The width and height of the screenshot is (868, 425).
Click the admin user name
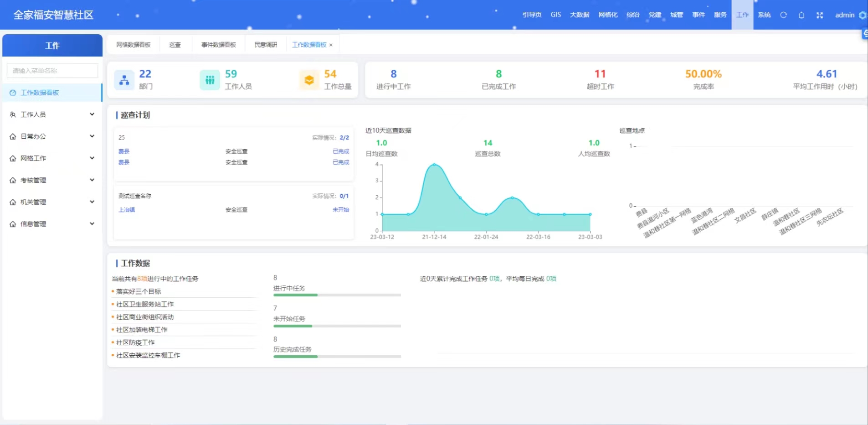point(844,15)
